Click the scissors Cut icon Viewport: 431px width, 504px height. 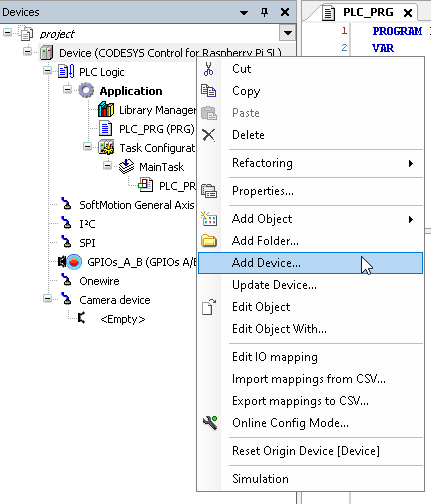(208, 69)
